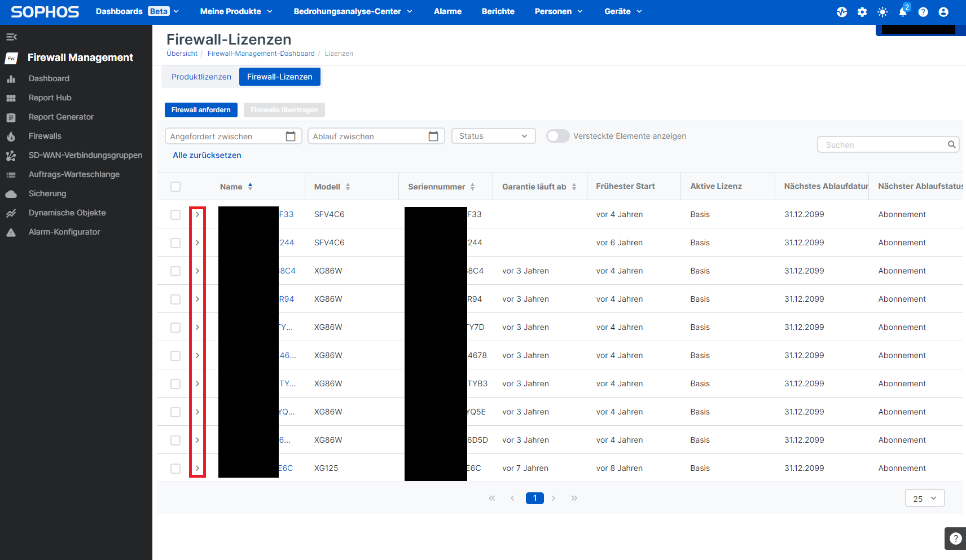The width and height of the screenshot is (966, 560).
Task: Focus the Suchen search field
Action: (888, 144)
